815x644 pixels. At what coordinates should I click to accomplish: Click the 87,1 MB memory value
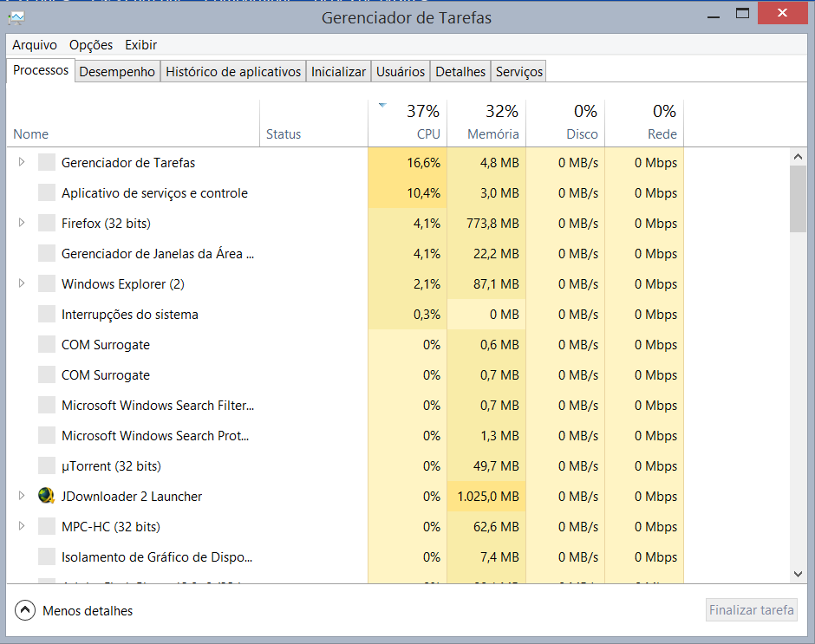tap(496, 283)
